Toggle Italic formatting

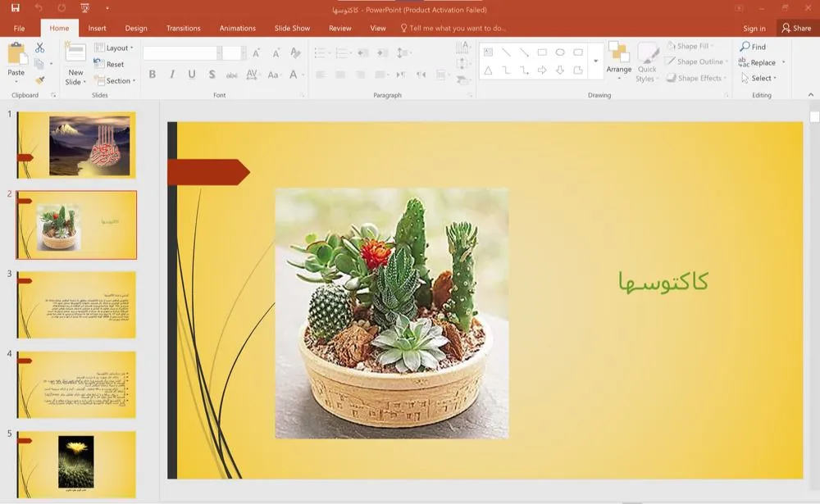click(x=172, y=75)
